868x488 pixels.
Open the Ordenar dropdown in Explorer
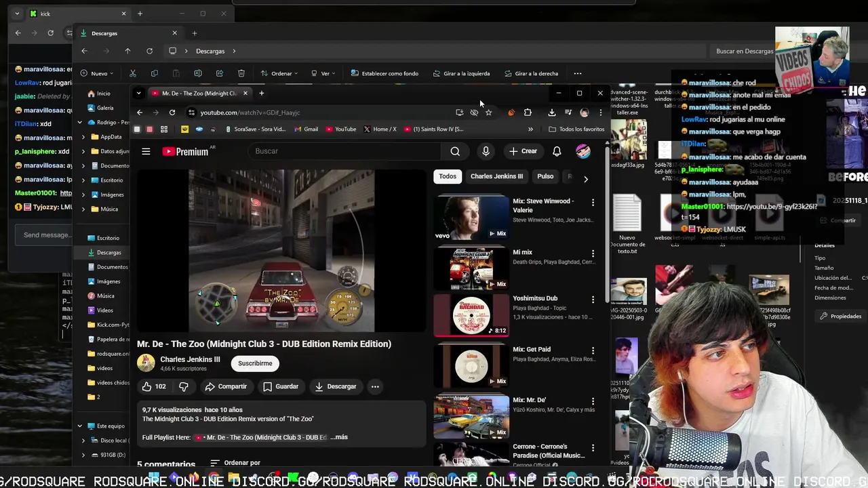281,73
